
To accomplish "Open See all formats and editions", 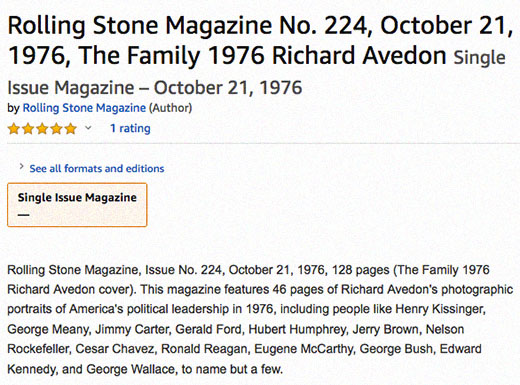I will click(x=97, y=169).
